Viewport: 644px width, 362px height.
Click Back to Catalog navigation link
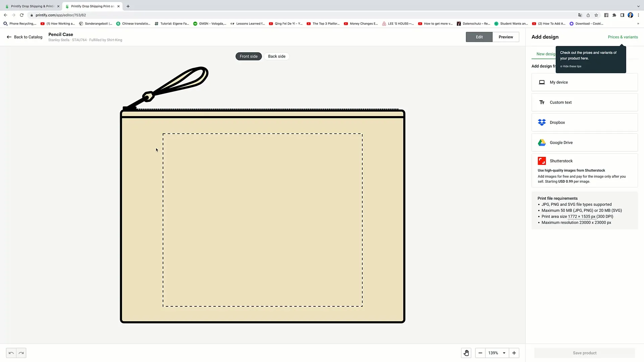25,37
